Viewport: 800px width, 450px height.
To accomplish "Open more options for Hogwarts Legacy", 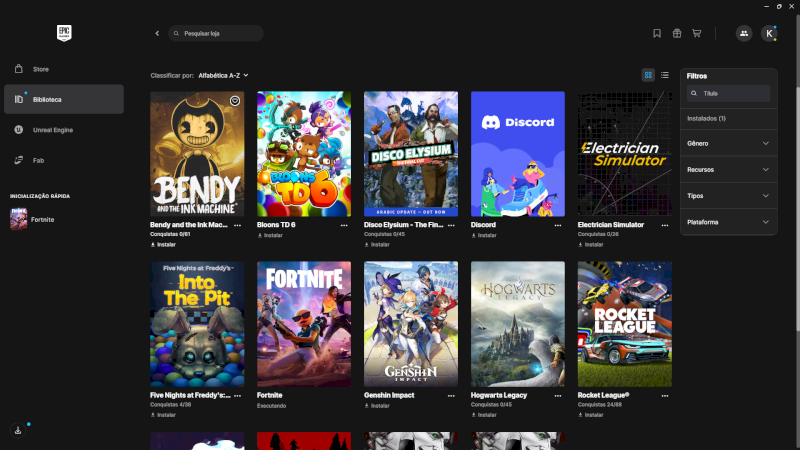I will 558,395.
